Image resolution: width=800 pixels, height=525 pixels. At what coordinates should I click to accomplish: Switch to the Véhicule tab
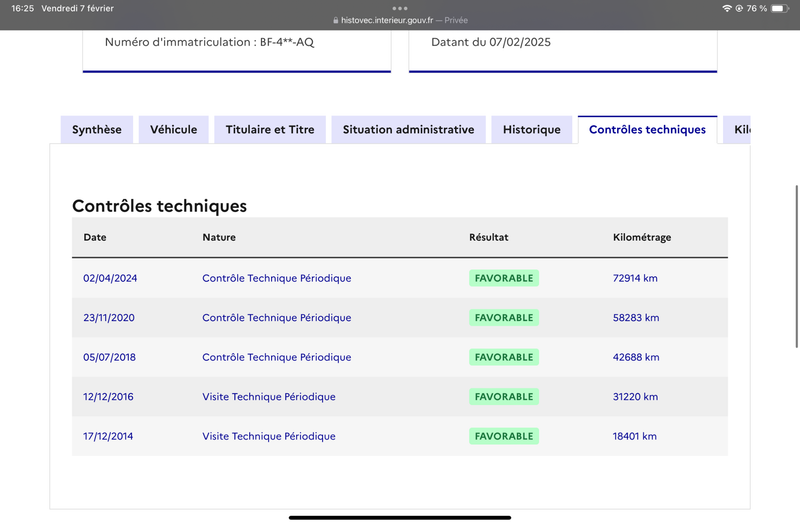click(x=173, y=130)
